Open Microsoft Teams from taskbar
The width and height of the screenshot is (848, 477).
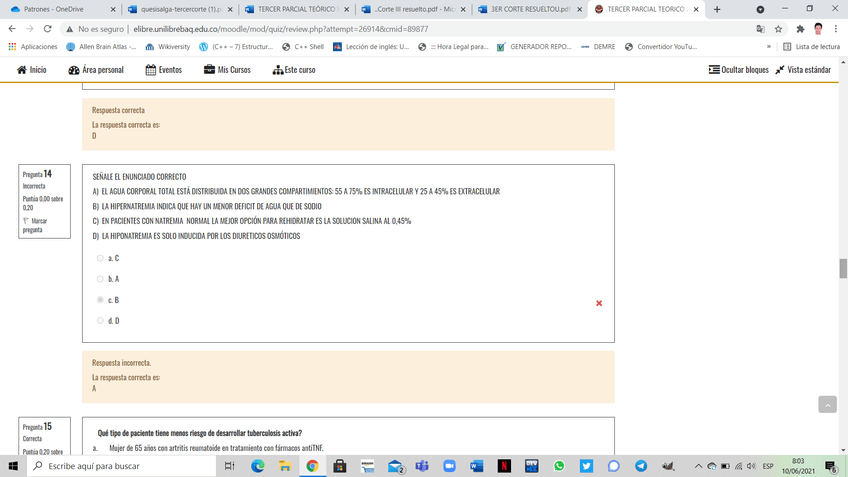[422, 466]
